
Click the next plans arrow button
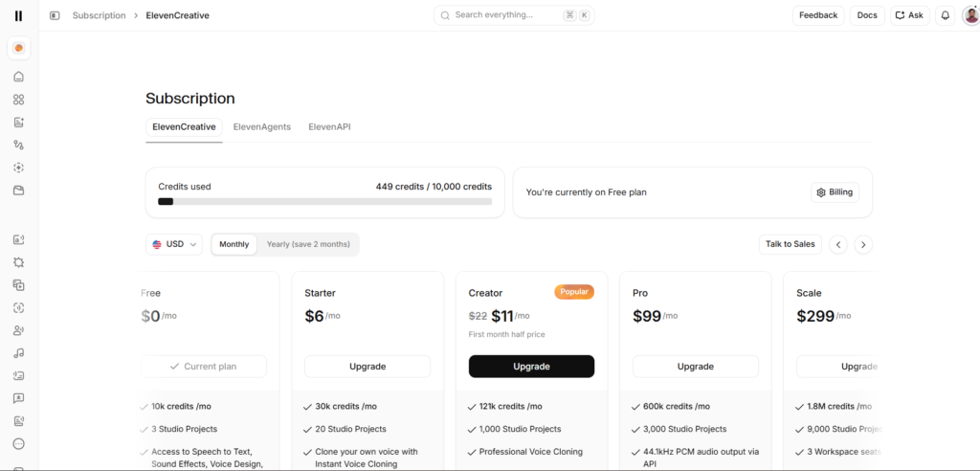coord(864,244)
